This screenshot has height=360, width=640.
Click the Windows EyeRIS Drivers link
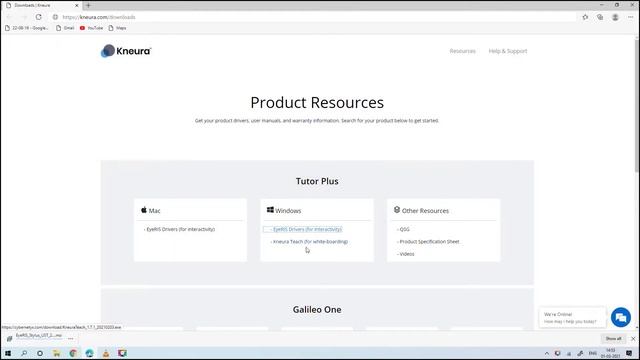click(x=307, y=229)
